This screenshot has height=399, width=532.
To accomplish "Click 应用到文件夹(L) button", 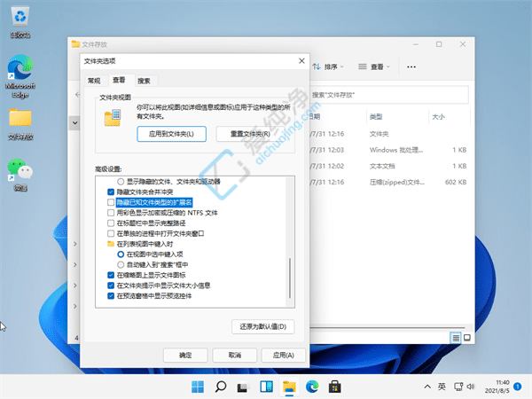I will (171, 134).
